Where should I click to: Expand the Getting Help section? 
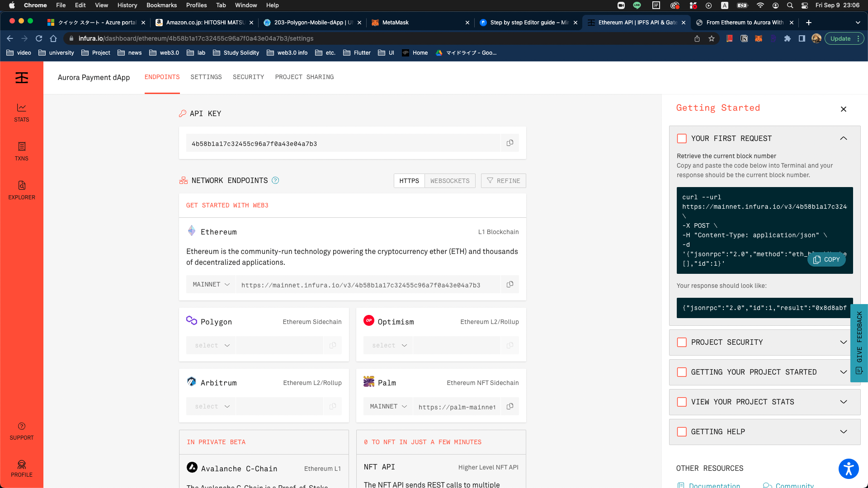(x=844, y=432)
